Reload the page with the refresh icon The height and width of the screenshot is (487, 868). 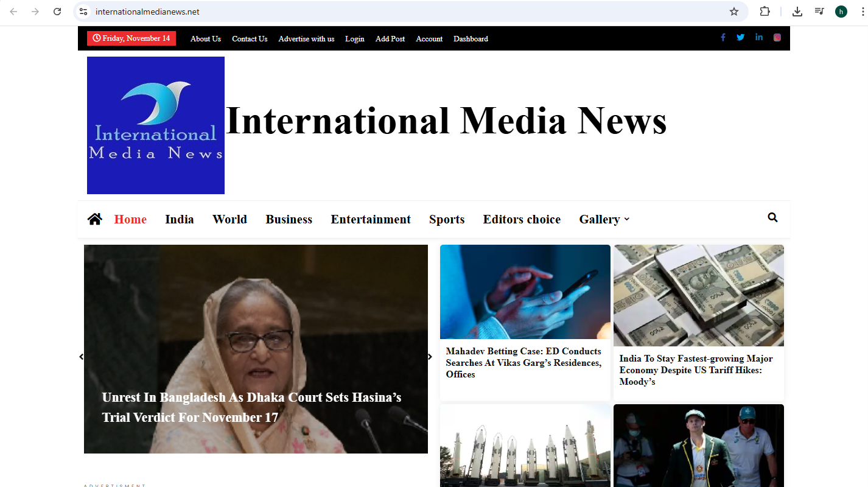[x=57, y=12]
